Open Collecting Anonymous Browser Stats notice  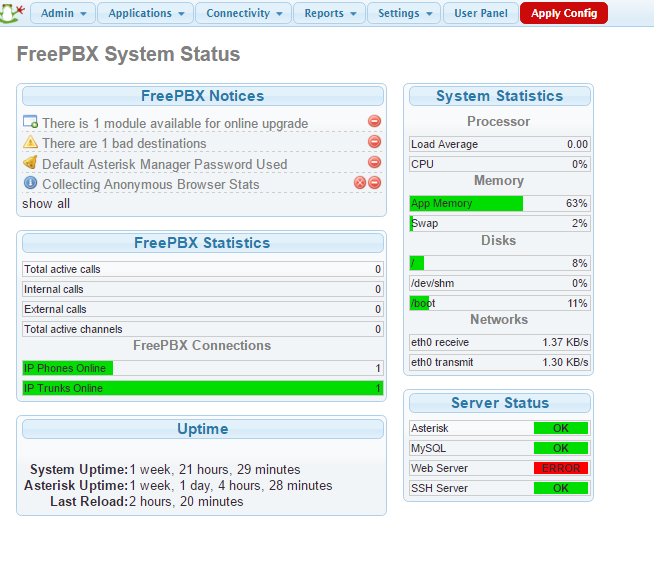point(151,184)
